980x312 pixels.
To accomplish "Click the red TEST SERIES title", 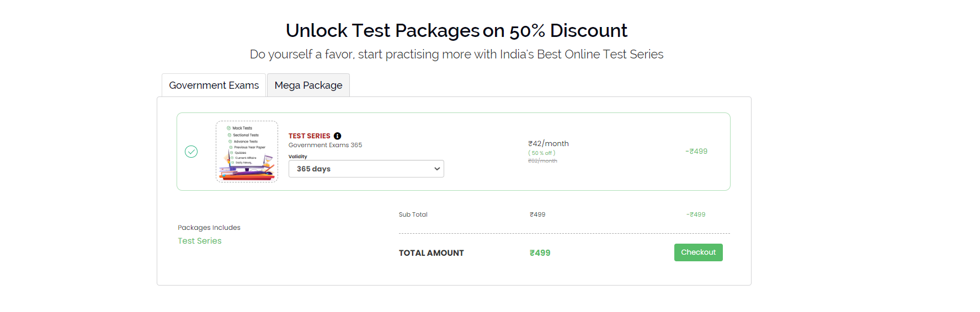I will tap(309, 136).
